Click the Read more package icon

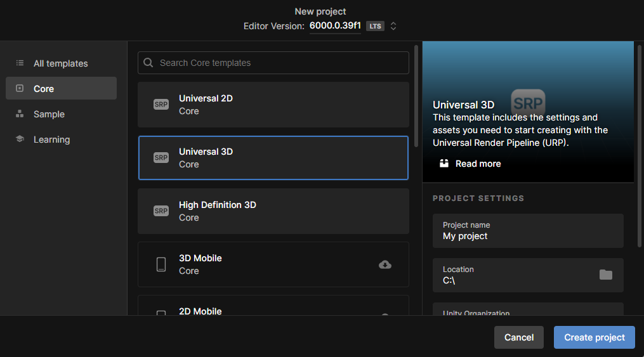point(444,164)
